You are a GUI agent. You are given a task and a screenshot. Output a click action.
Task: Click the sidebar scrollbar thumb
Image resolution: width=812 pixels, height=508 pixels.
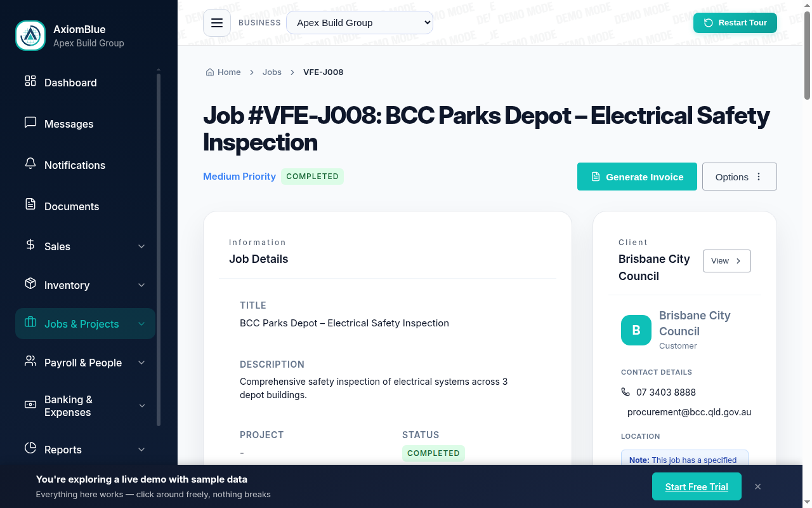tap(159, 250)
